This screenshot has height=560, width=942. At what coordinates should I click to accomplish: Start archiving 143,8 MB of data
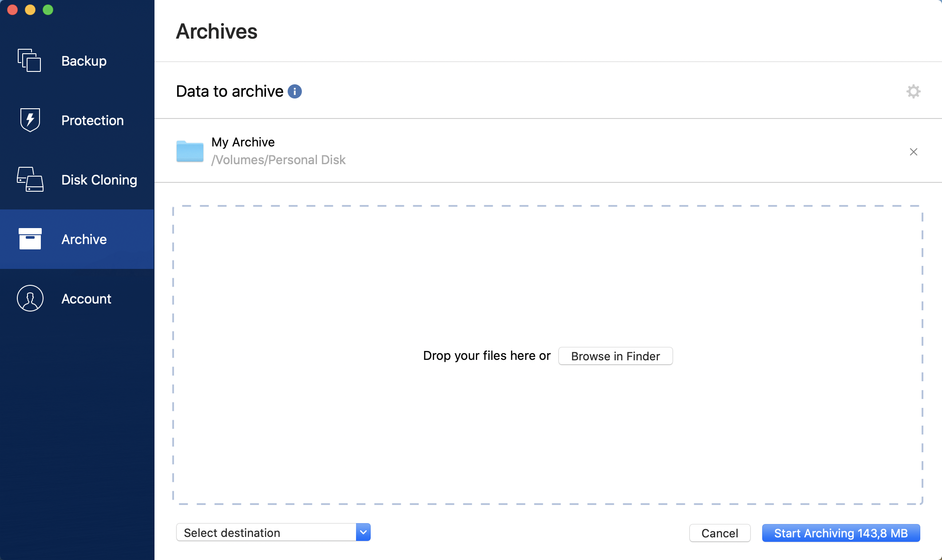pos(840,533)
